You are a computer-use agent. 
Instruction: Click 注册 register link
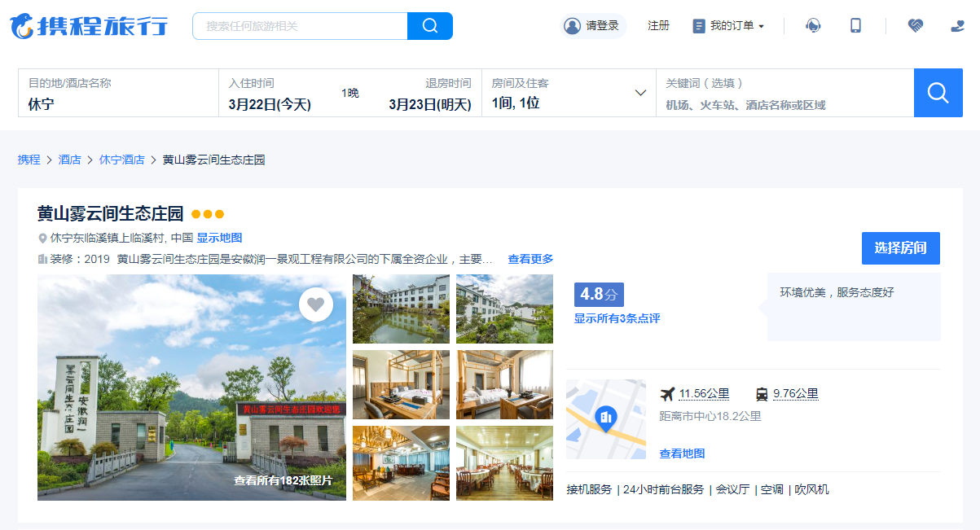[658, 26]
